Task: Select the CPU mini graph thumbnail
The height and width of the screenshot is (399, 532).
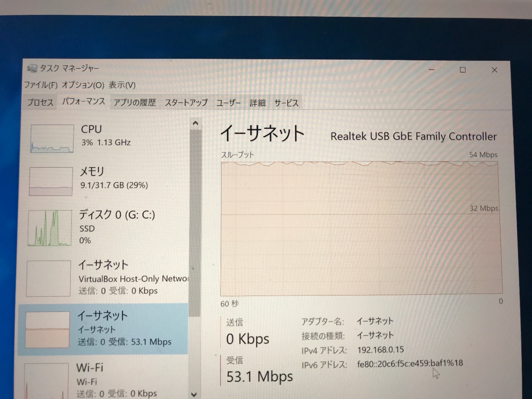Action: 52,138
